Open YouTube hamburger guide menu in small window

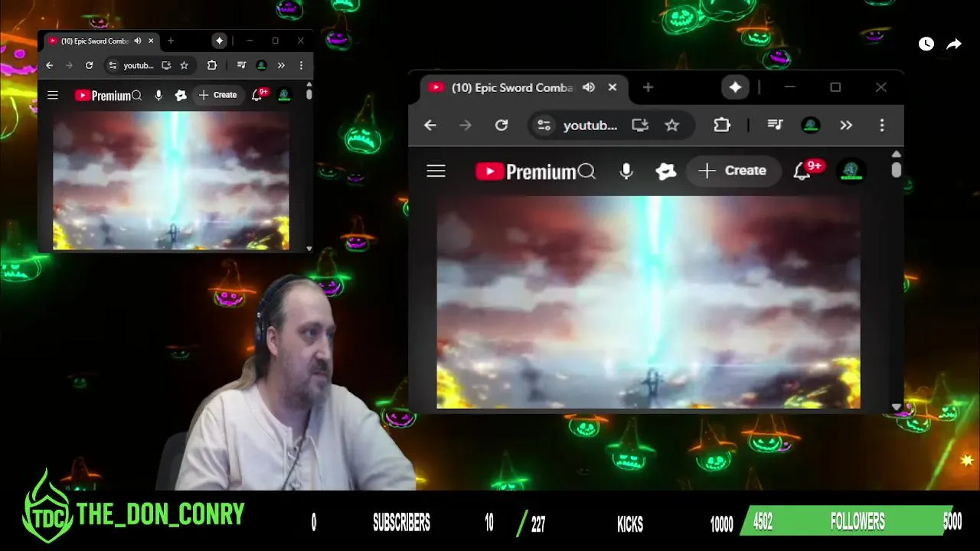pos(53,95)
